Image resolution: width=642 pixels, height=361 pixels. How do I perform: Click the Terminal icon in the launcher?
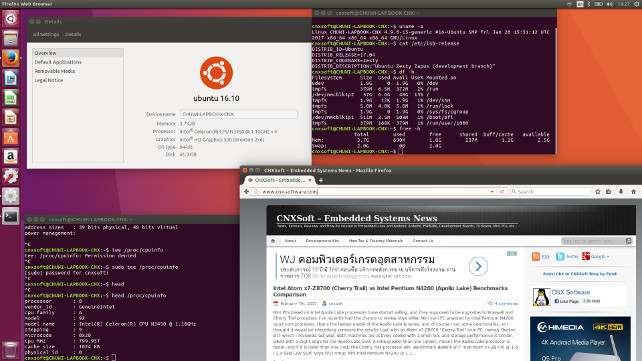point(11,216)
